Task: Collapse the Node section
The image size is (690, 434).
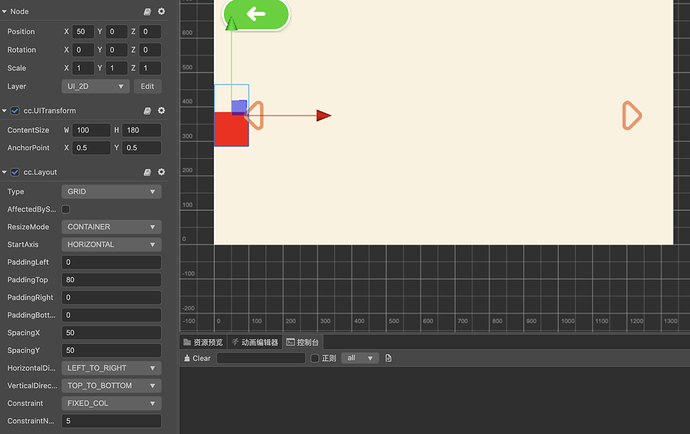Action: pyautogui.click(x=4, y=11)
